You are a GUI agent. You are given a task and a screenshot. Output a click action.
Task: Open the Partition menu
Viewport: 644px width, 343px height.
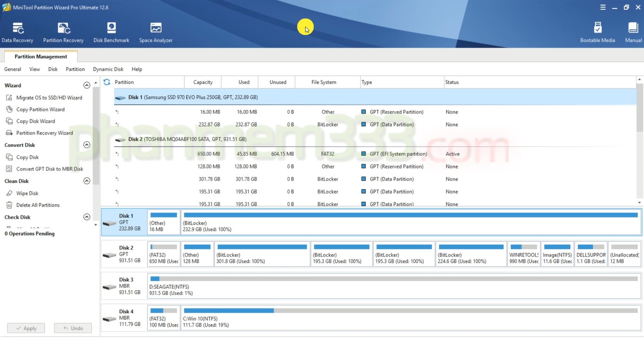click(x=75, y=69)
